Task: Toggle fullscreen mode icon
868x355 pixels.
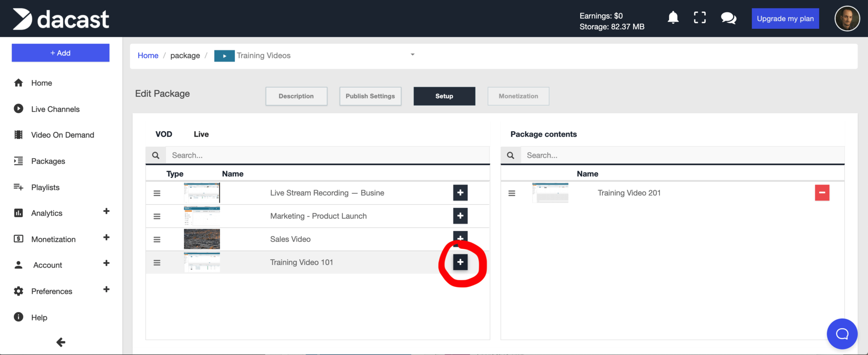Action: coord(700,18)
